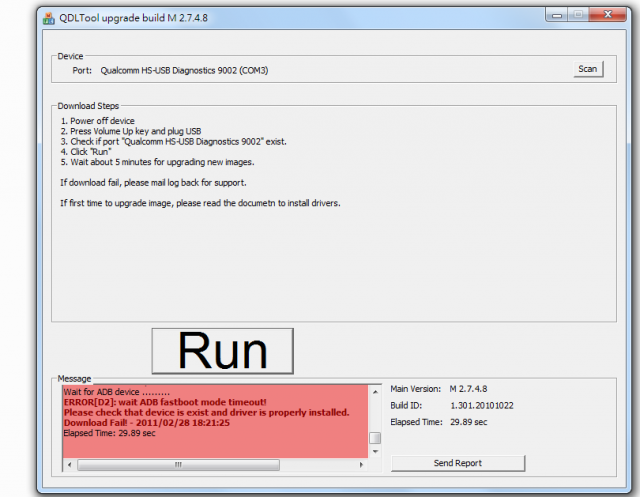Click the "Message" group title
This screenshot has height=497, width=640.
(74, 379)
